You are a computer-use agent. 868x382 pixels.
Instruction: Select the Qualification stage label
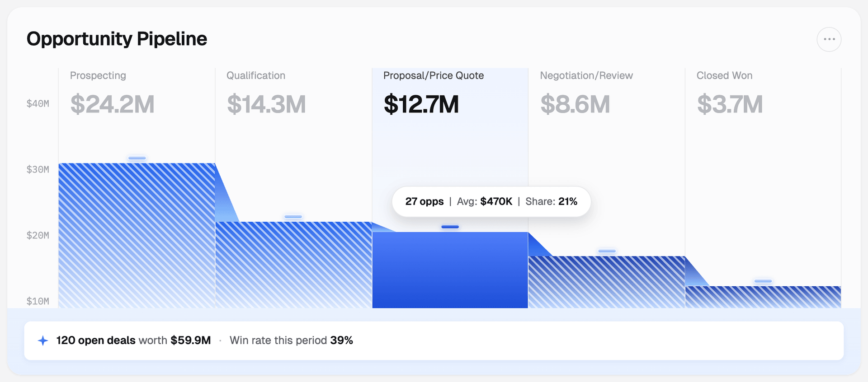[x=256, y=75]
